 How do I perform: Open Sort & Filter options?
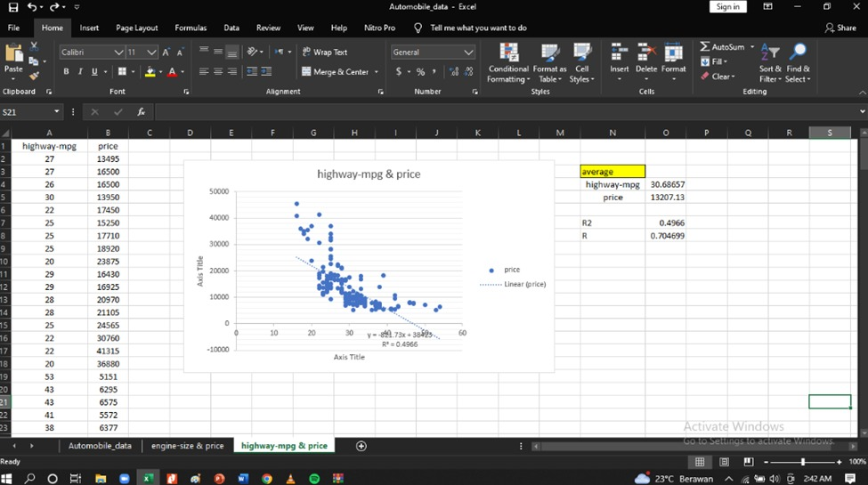770,63
